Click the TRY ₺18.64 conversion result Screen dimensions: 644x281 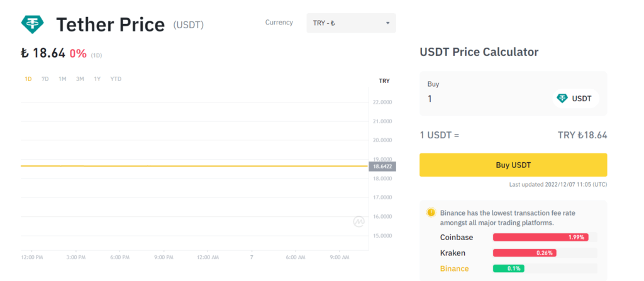[582, 135]
